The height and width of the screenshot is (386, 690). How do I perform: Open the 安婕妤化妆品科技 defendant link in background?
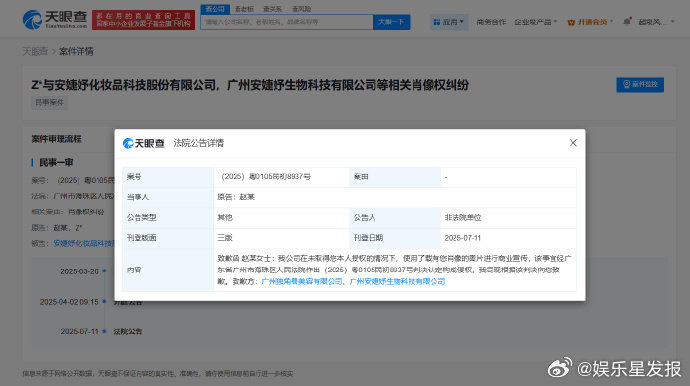tap(84, 243)
